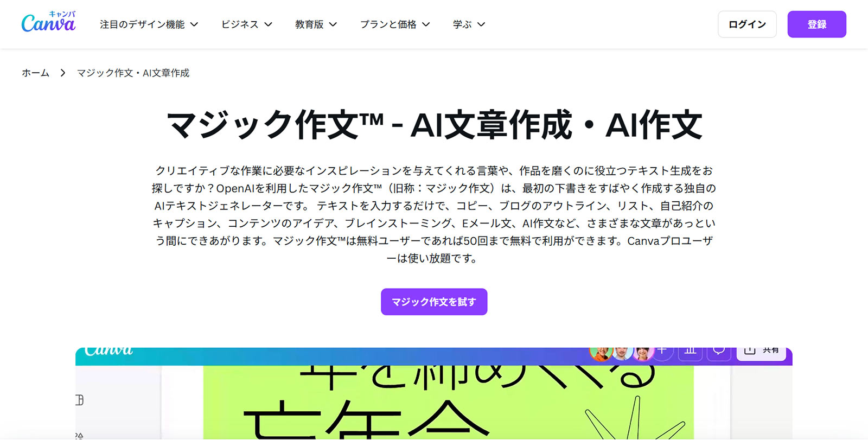This screenshot has height=440, width=868.
Task: Expand the プランと価格 menu
Action: 395,24
